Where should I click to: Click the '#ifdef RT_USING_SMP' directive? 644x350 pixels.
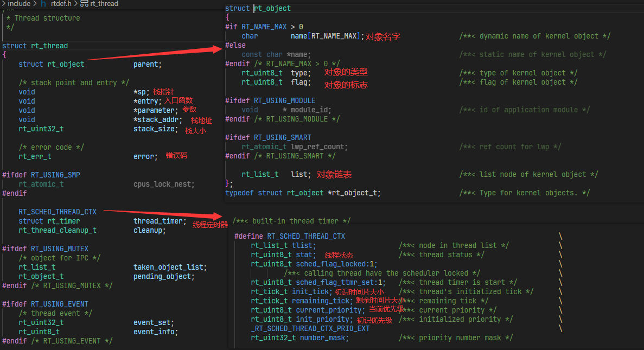41,175
